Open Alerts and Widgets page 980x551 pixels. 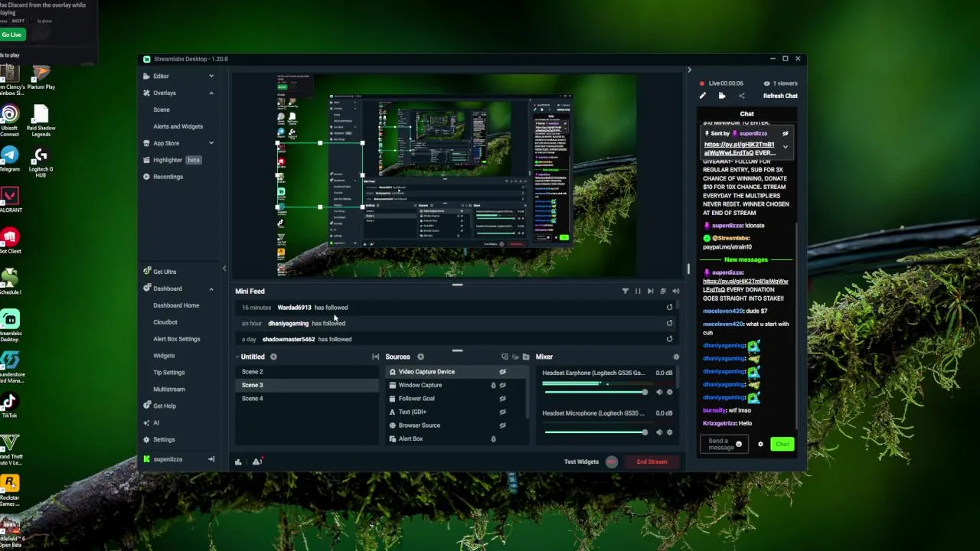click(178, 126)
